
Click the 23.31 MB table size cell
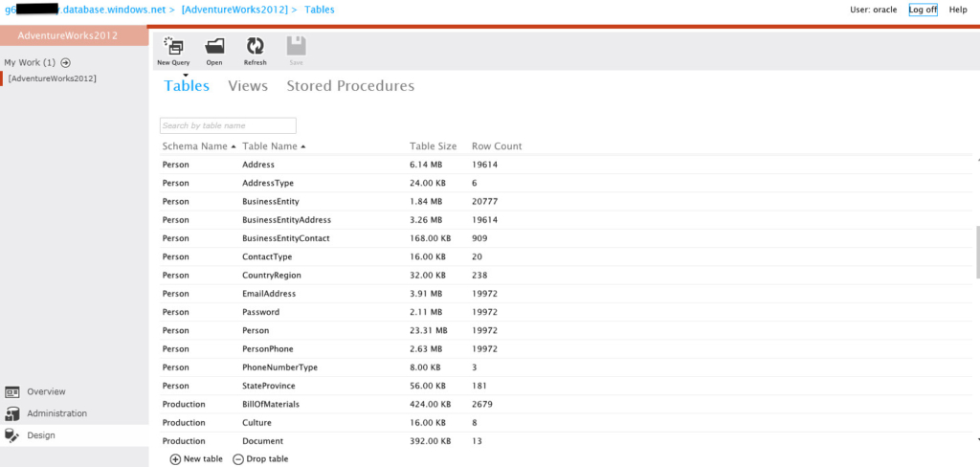tap(429, 330)
